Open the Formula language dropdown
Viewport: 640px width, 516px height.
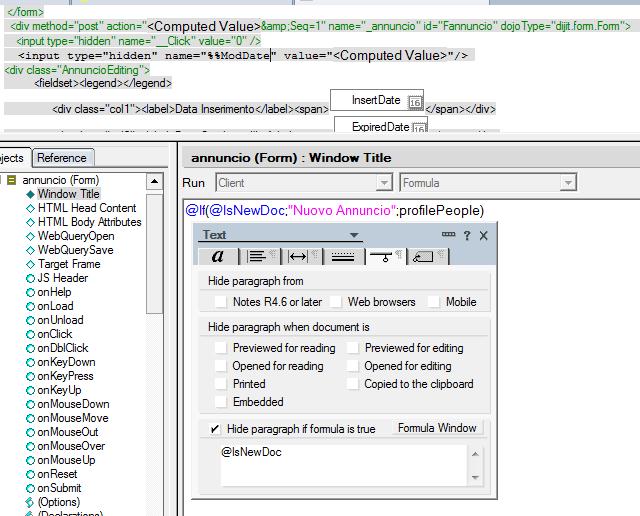pyautogui.click(x=568, y=182)
